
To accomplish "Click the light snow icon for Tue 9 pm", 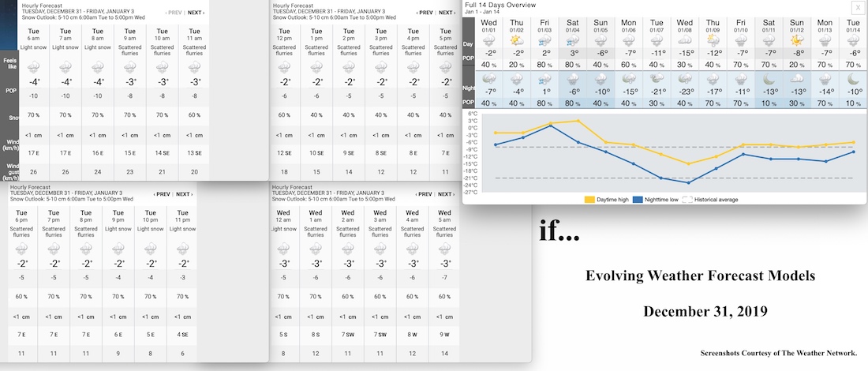I will [x=118, y=249].
